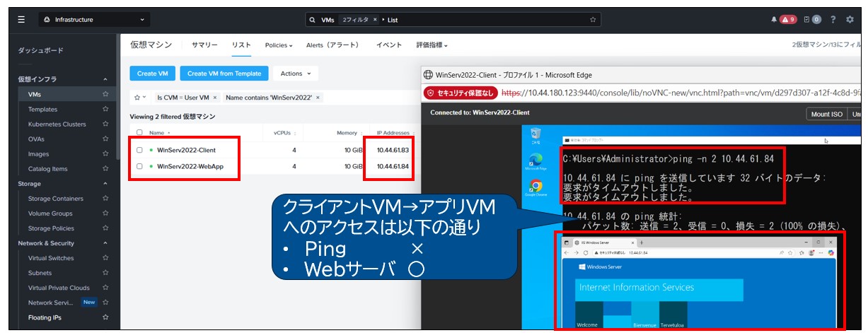Check the WinServ2022-Client row checkbox

pos(139,151)
